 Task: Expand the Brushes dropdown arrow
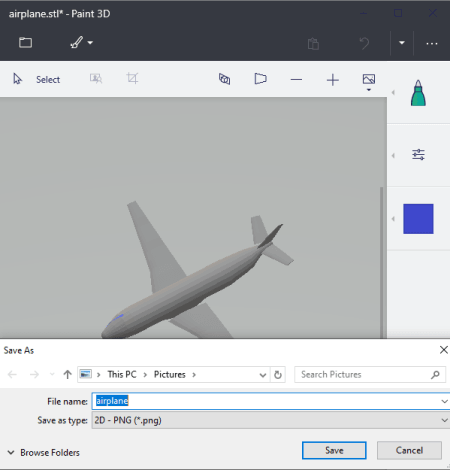[x=90, y=43]
